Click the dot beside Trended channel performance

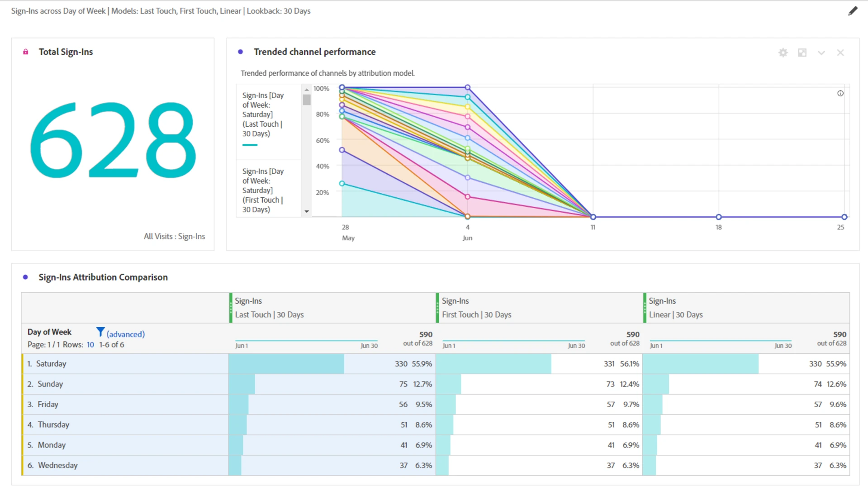(241, 52)
